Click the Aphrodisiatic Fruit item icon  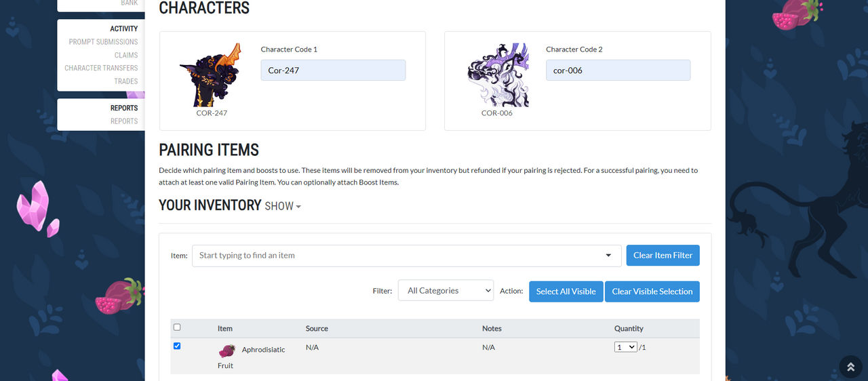pyautogui.click(x=227, y=350)
